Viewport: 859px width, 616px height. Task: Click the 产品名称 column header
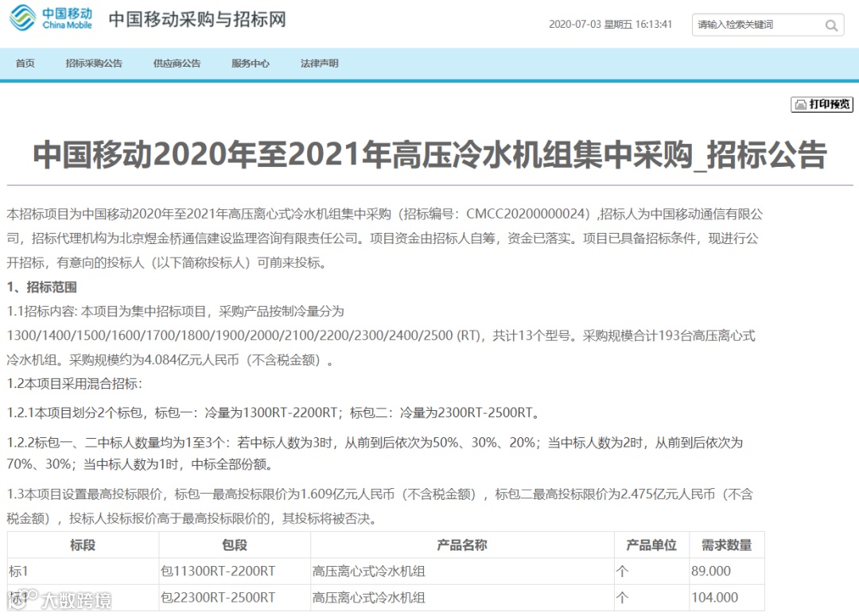462,544
